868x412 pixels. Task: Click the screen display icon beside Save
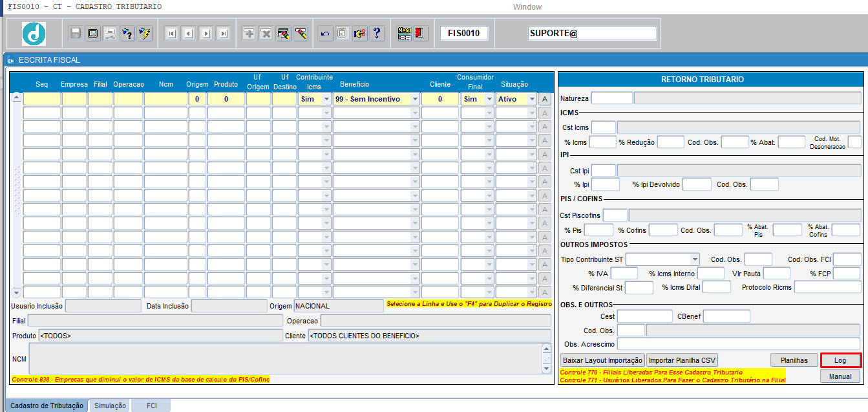[93, 34]
